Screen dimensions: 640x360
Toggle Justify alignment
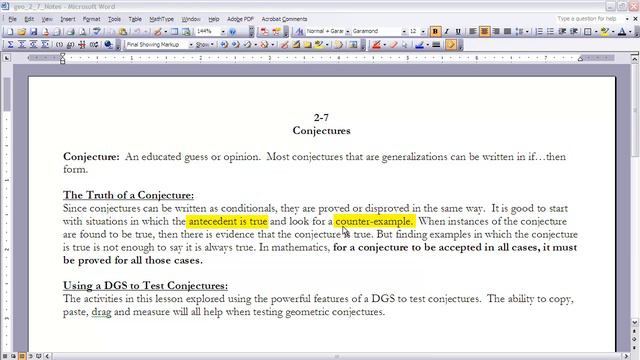point(507,31)
